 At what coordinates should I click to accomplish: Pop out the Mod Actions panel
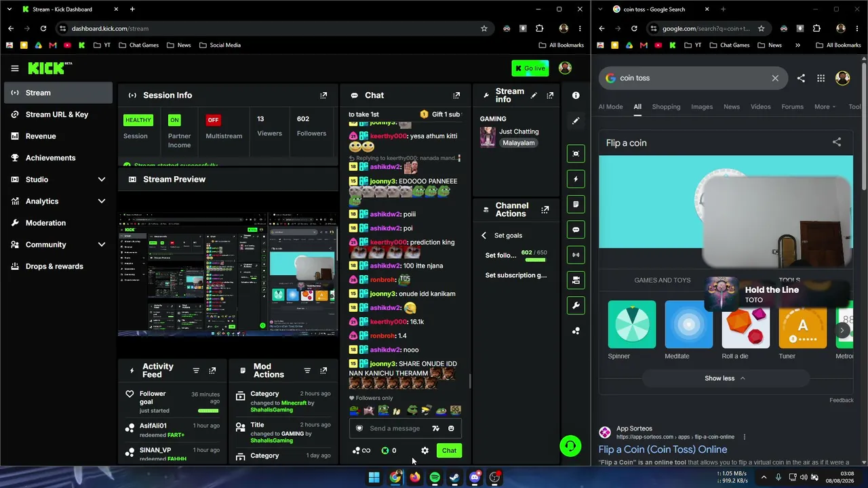(x=323, y=371)
